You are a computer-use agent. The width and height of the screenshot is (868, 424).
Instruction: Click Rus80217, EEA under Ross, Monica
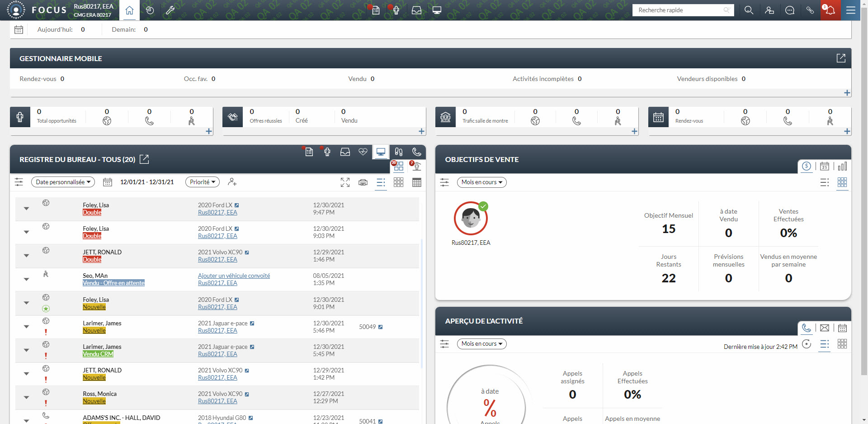[x=217, y=401]
